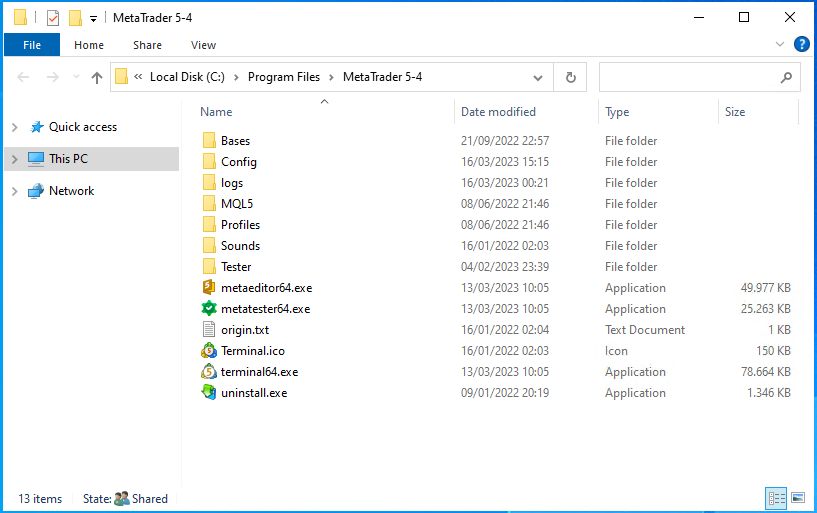Click the Text Document type cell
This screenshot has height=513, width=817.
[x=645, y=330]
